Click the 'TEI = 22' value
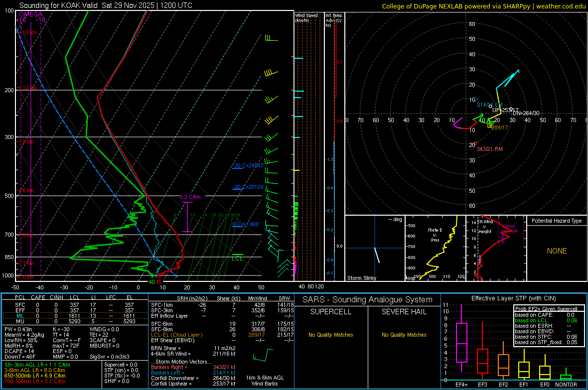 99,335
